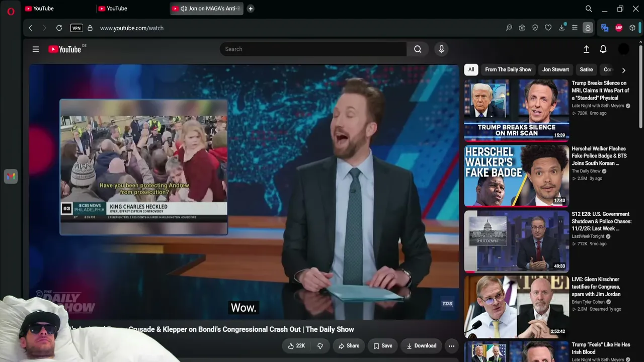The image size is (644, 362).
Task: Dislike the video
Action: click(320, 346)
